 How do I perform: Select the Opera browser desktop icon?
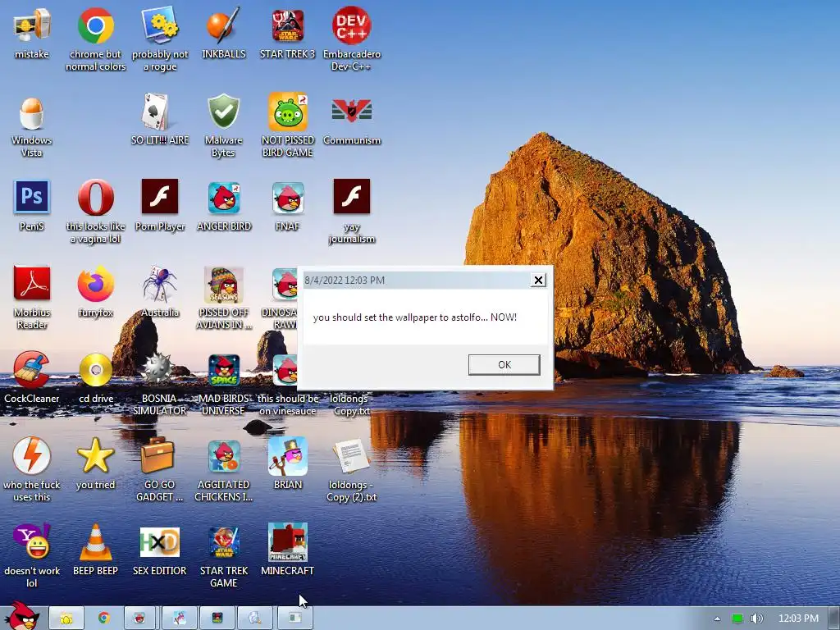click(95, 211)
